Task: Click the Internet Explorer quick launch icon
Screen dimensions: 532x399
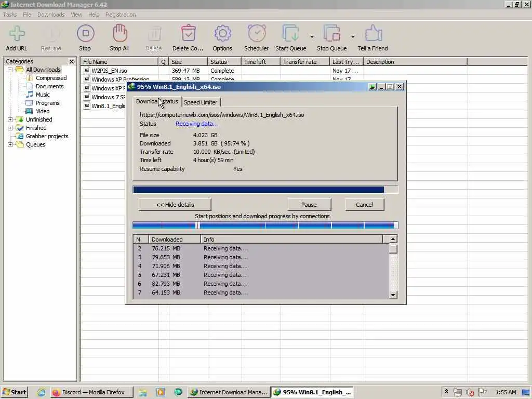Action: pyautogui.click(x=42, y=392)
